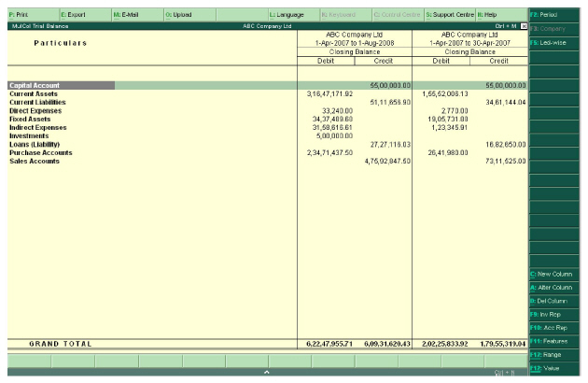Open the Control Centre
The width and height of the screenshot is (588, 383).
[399, 15]
